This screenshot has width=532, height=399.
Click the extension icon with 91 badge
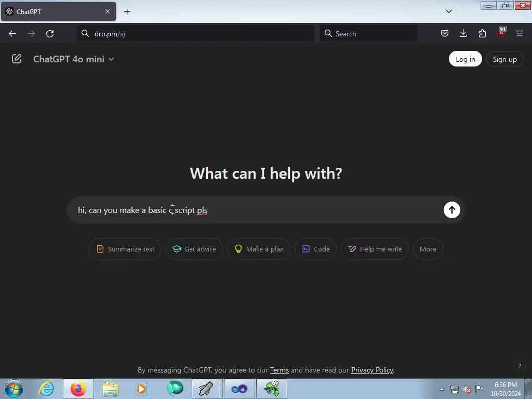[501, 33]
